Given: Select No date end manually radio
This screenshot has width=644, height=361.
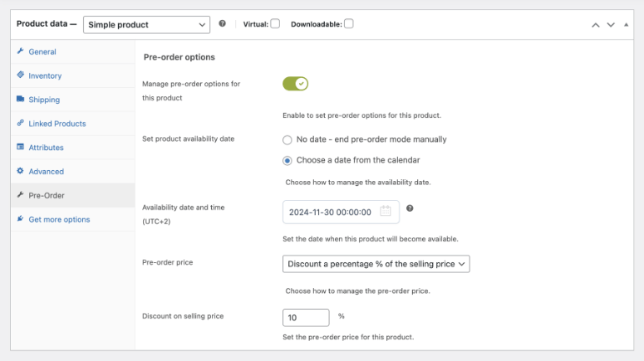Looking at the screenshot, I should pos(287,140).
